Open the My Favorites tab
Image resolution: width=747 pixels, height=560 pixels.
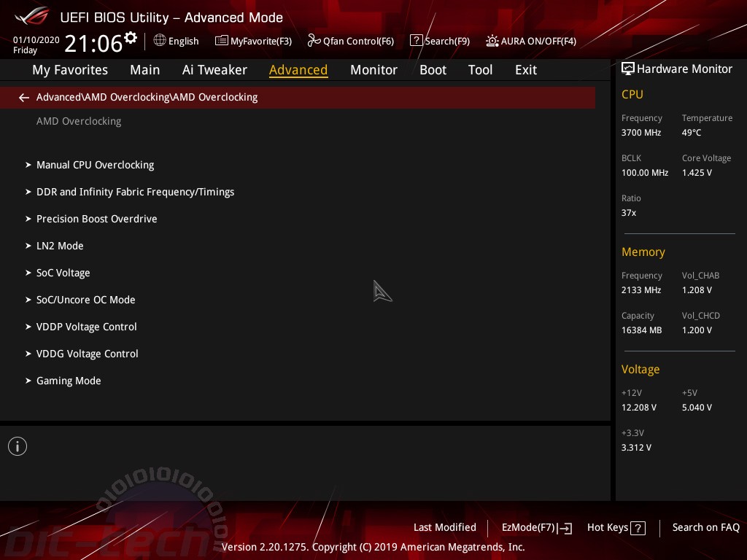click(x=70, y=70)
